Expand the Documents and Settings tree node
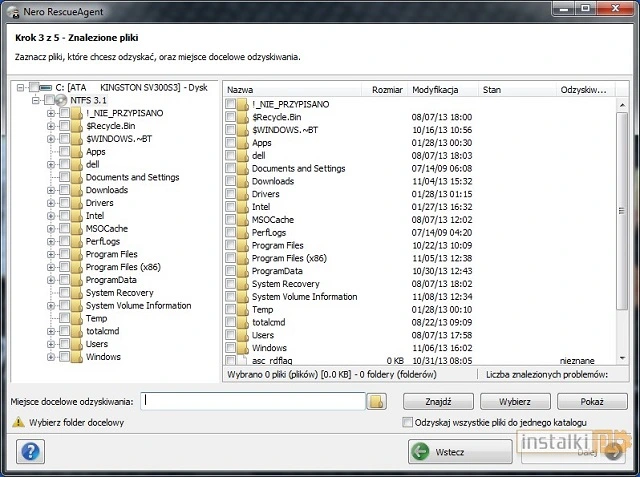Viewport: 640px width, 477px height. [x=51, y=177]
